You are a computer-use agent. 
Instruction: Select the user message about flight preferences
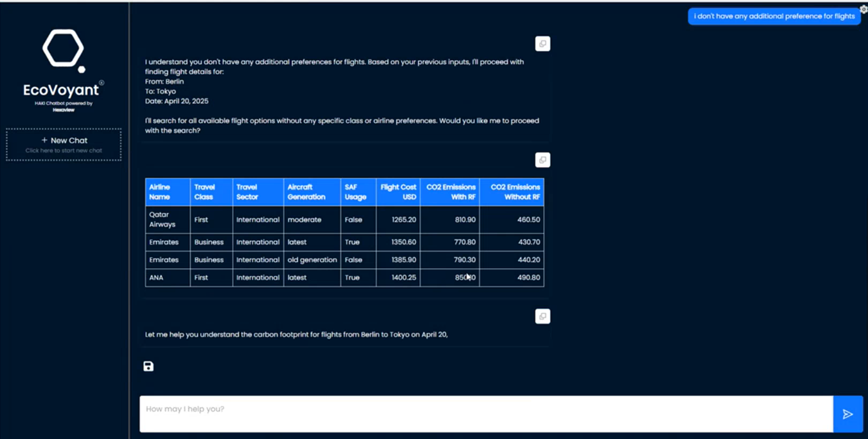pos(774,16)
